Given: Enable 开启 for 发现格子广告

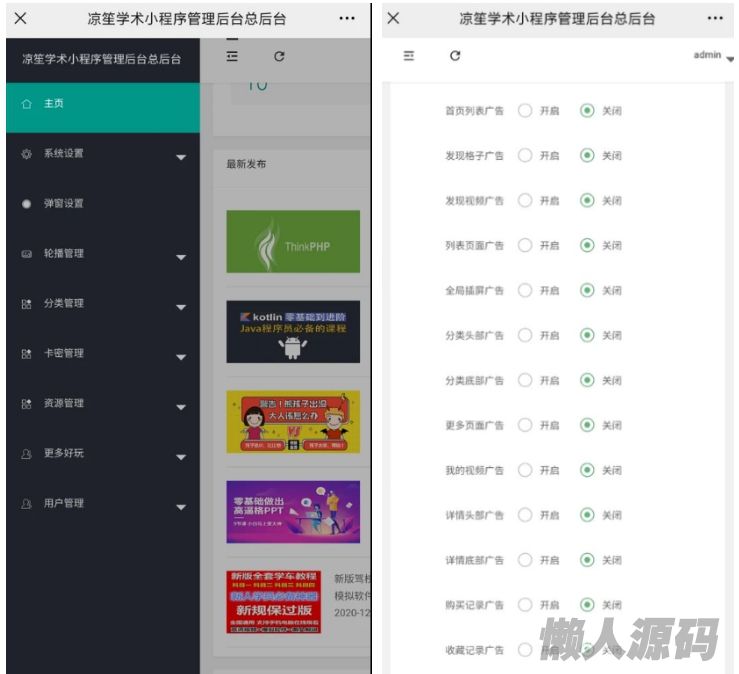Looking at the screenshot, I should click(x=525, y=155).
